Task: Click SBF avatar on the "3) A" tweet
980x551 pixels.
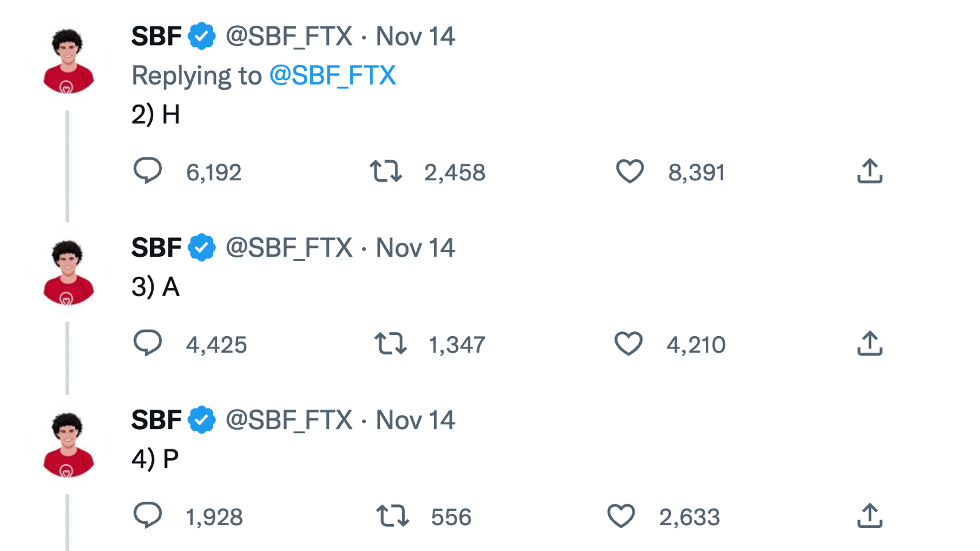Action: pyautogui.click(x=67, y=272)
